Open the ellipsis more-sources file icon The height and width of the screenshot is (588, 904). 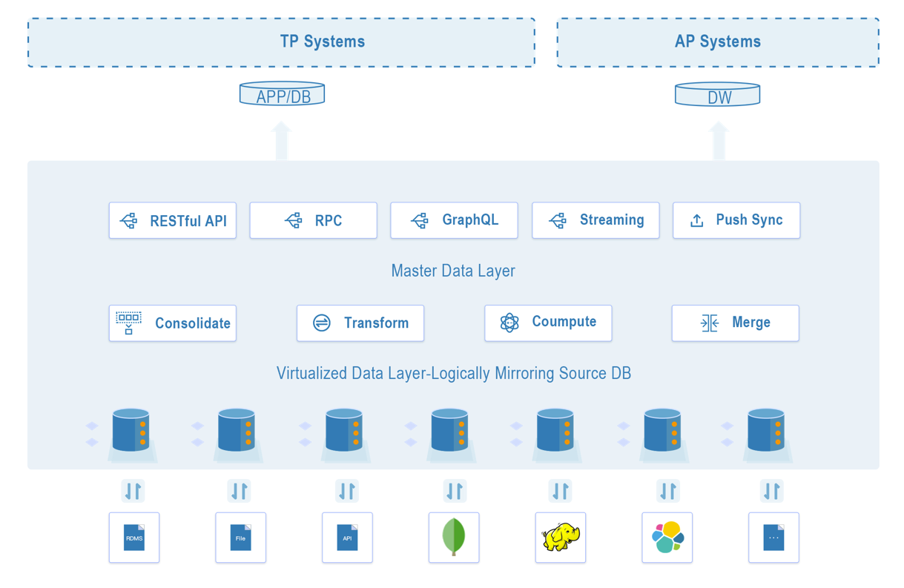click(773, 538)
